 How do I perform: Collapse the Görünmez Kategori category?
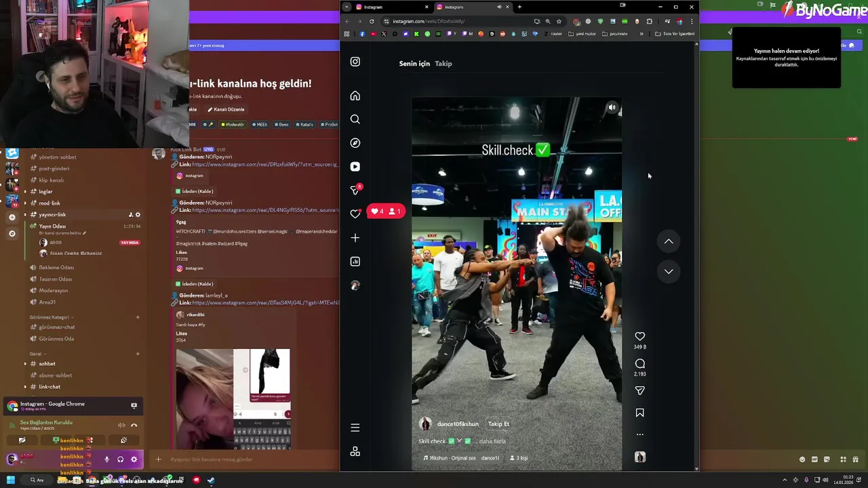(52, 317)
